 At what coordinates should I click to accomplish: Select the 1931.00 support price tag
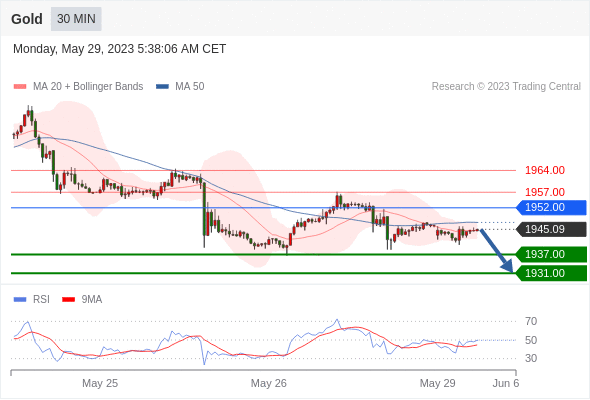coord(551,273)
